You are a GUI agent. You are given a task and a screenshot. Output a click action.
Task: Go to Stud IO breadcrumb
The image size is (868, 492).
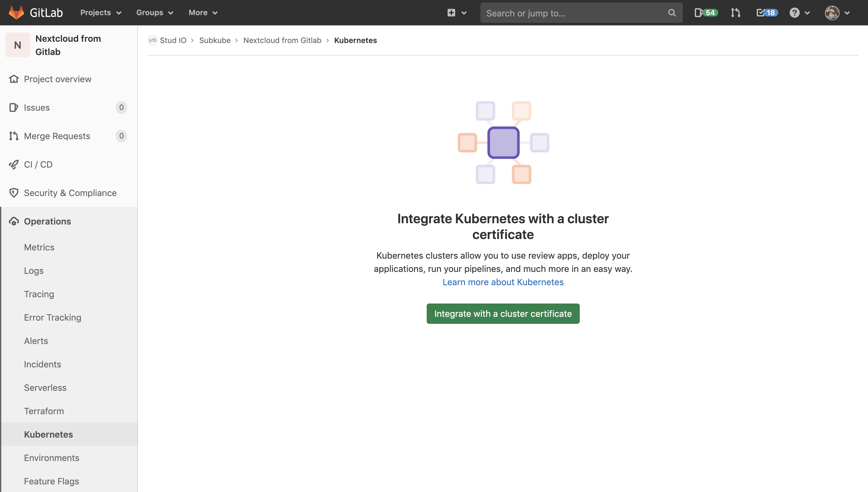(x=173, y=40)
